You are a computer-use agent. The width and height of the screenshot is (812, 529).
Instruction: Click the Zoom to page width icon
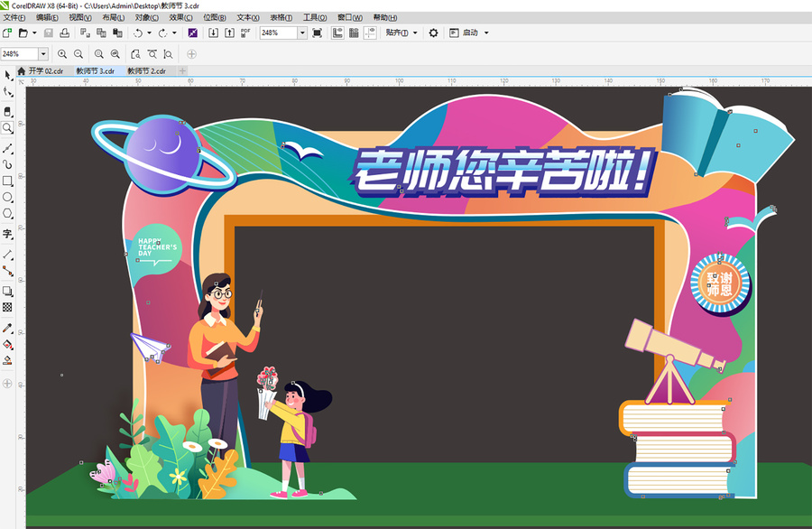coord(152,54)
